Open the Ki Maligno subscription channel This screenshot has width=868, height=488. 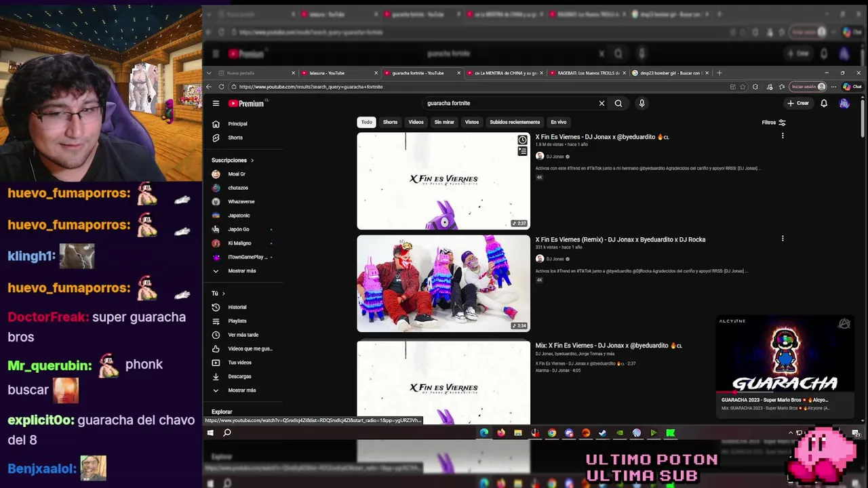pos(243,243)
